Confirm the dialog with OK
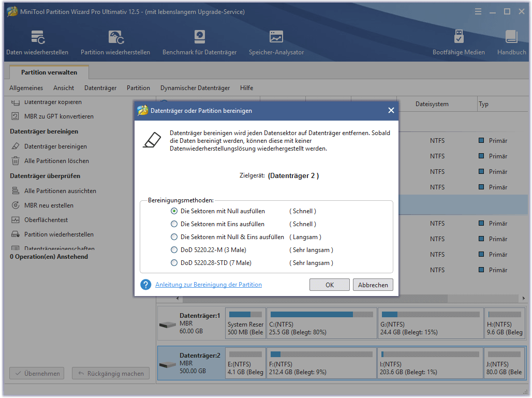Screen dimensions: 532x398 point(330,285)
